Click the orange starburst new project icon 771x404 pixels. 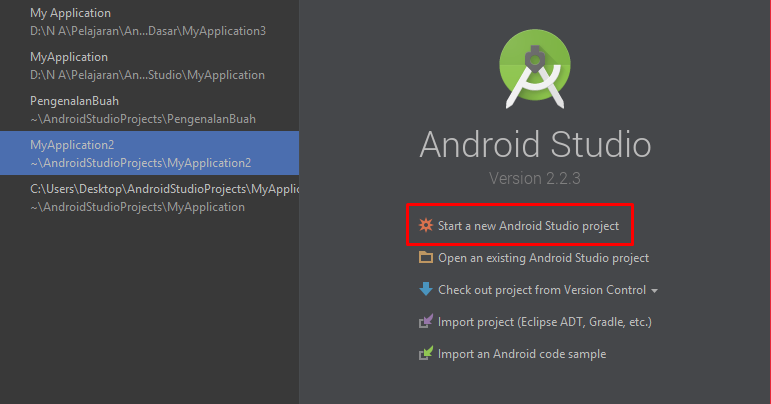pos(425,225)
